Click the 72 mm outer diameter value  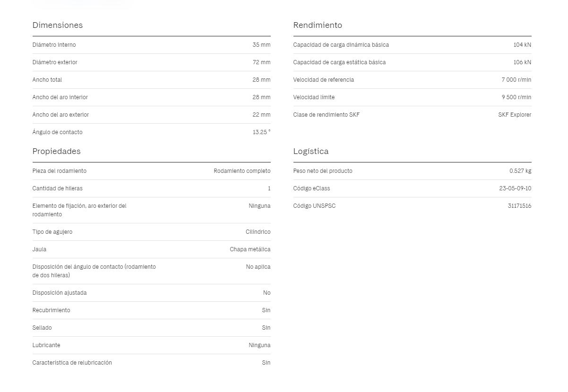pyautogui.click(x=261, y=62)
